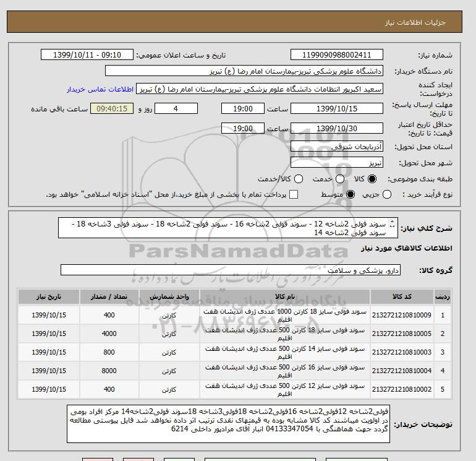This screenshot has width=476, height=461.
Task: Click the general need description text box
Action: tap(228, 228)
